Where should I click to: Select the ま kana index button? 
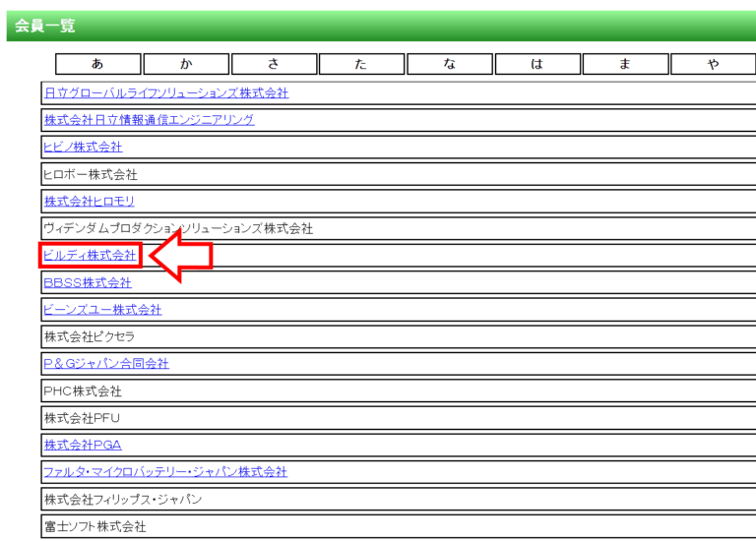(x=625, y=64)
